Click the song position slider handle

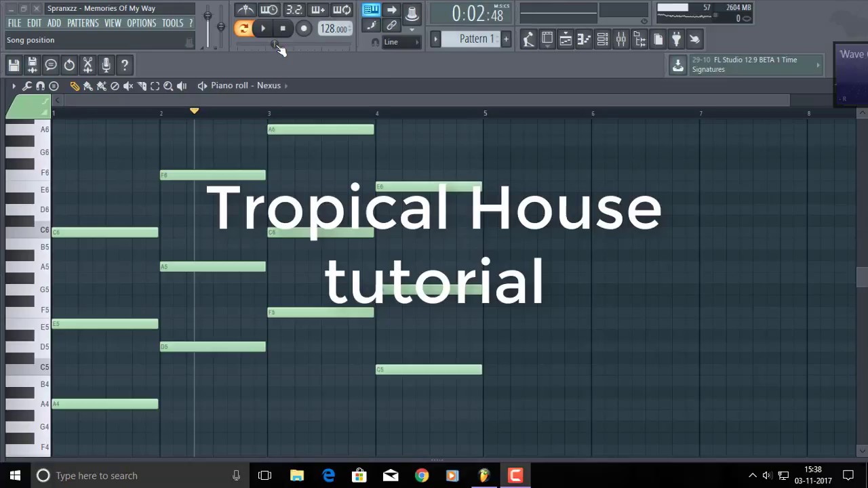coord(275,45)
